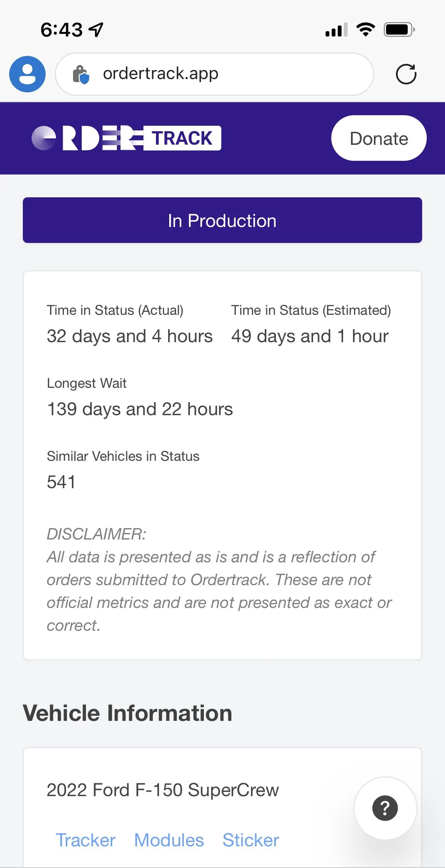
Task: Tap the ordertrack.app address bar
Action: coord(214,74)
